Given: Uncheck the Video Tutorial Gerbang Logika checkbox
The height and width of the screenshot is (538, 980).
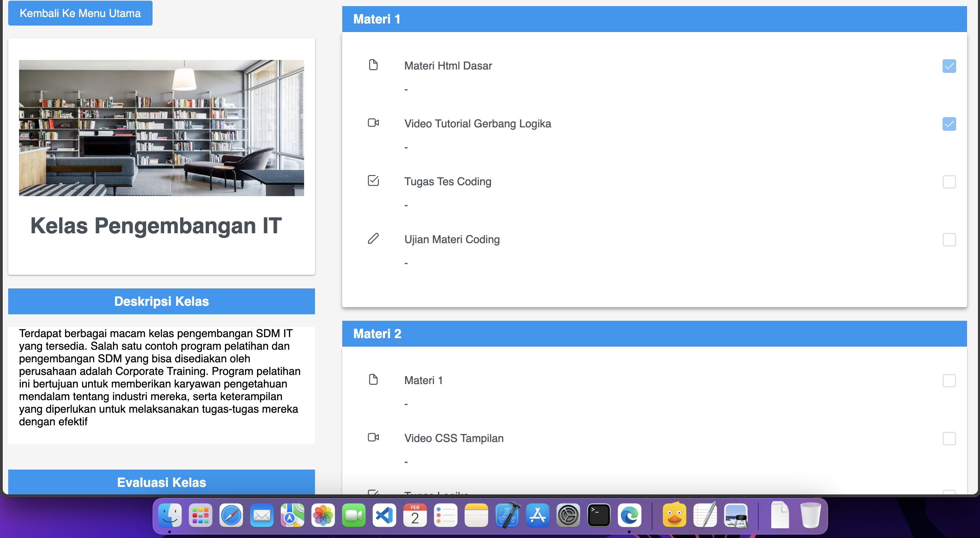Looking at the screenshot, I should [x=949, y=124].
